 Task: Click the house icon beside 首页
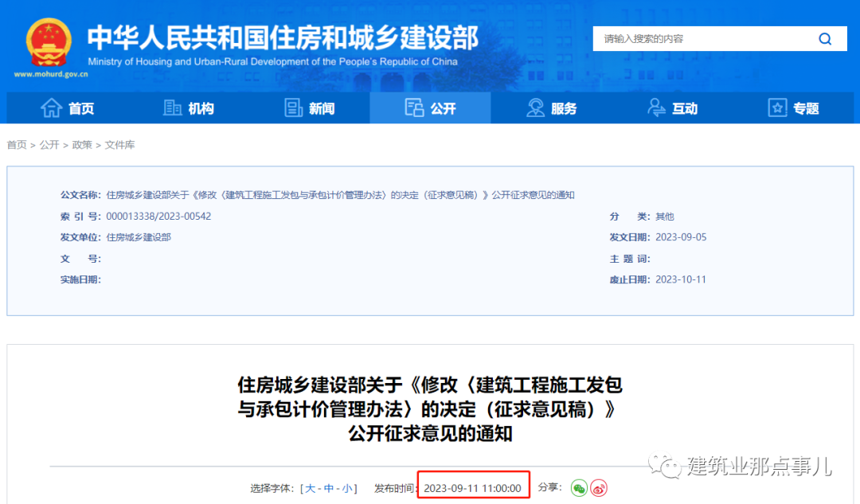(51, 107)
